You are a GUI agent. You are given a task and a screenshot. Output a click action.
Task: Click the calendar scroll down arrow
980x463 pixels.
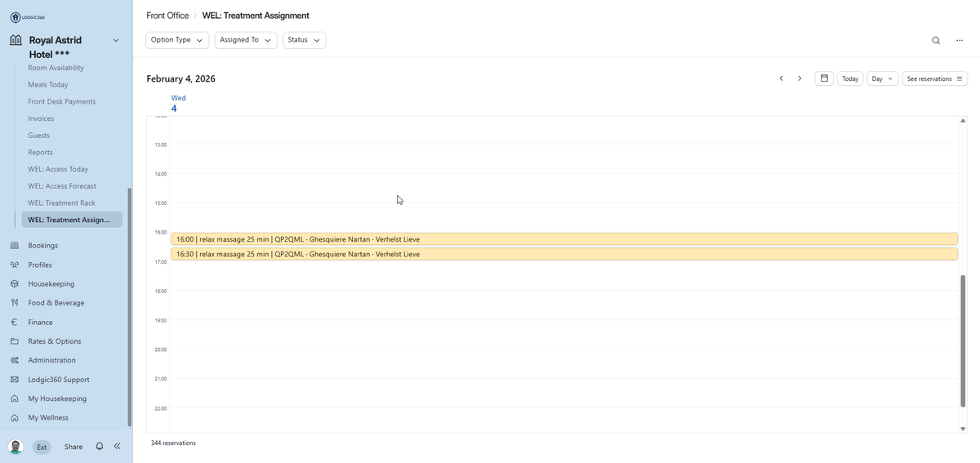(x=963, y=429)
